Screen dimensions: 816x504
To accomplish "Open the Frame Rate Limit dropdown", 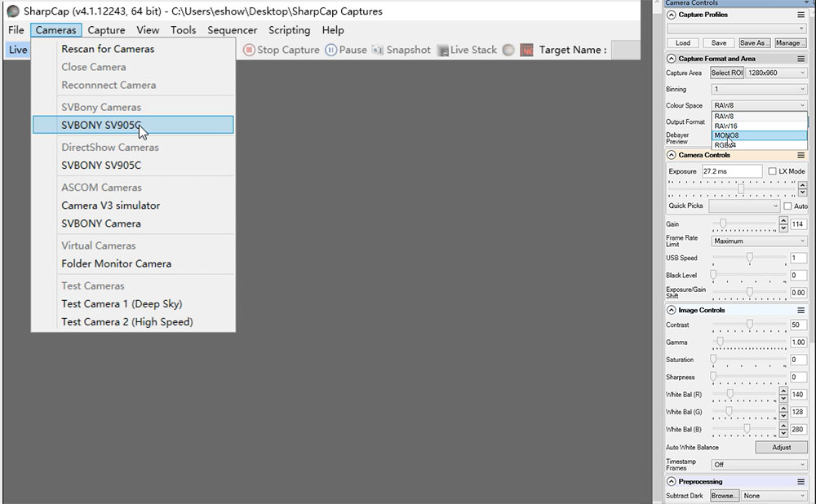I will tap(758, 241).
